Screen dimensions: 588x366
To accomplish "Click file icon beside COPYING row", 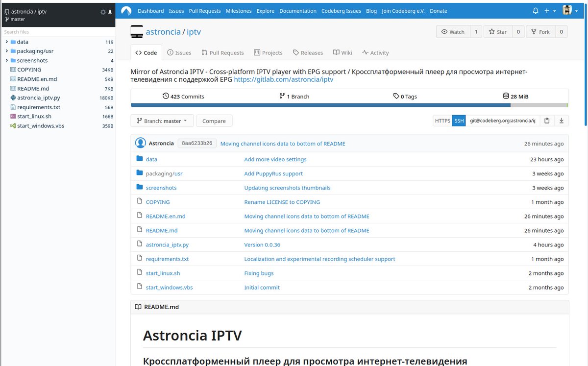I will pyautogui.click(x=140, y=201).
